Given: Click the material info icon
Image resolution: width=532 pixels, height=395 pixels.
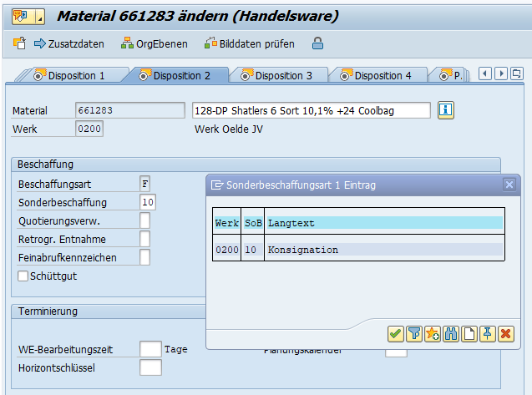Looking at the screenshot, I should (446, 110).
